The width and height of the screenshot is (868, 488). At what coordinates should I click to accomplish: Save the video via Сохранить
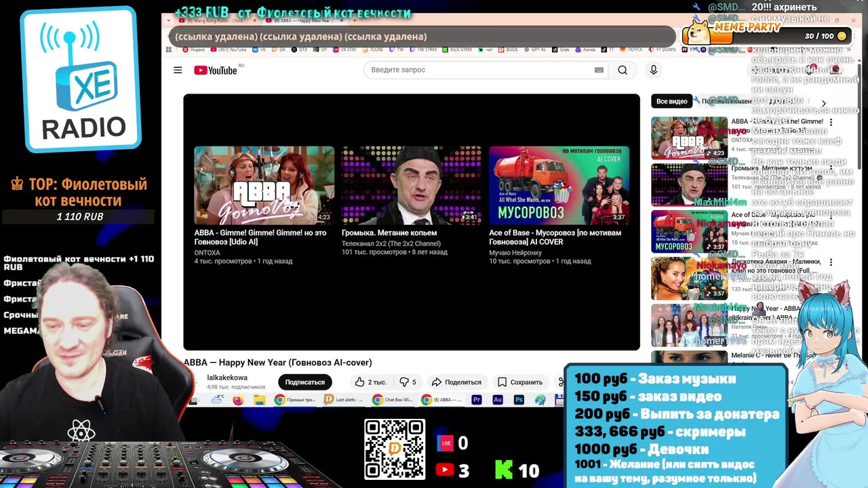tap(520, 382)
